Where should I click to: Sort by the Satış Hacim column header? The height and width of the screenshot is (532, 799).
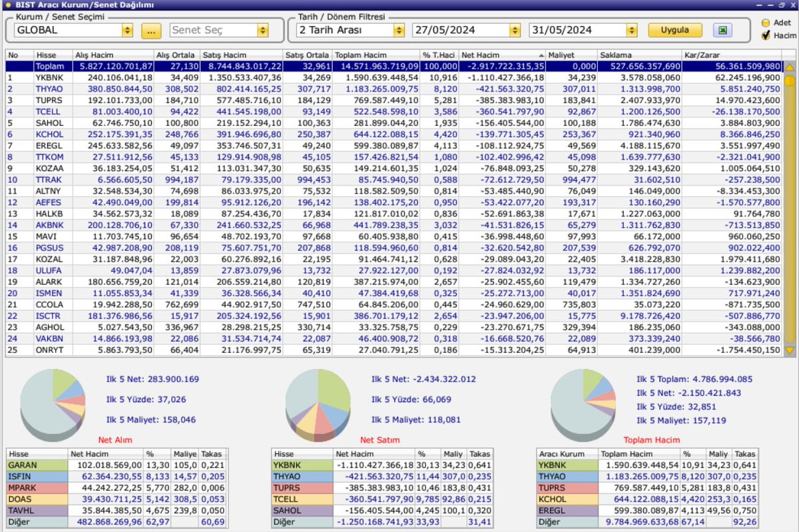point(241,55)
